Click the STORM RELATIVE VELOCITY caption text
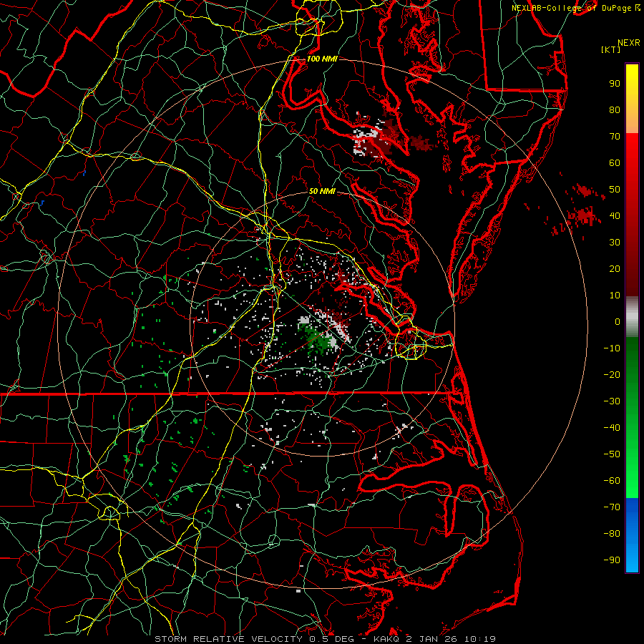This screenshot has width=644, height=644. pyautogui.click(x=228, y=639)
